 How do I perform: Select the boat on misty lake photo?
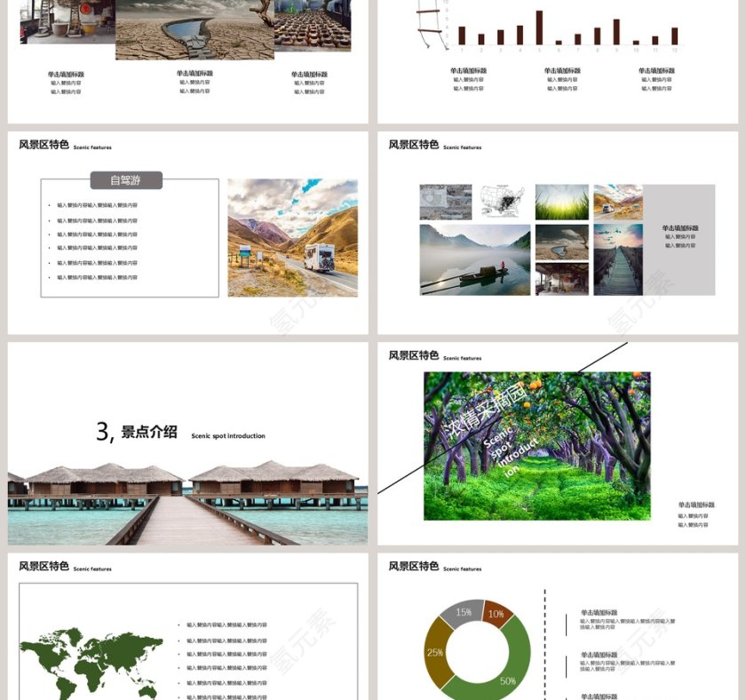tap(474, 259)
